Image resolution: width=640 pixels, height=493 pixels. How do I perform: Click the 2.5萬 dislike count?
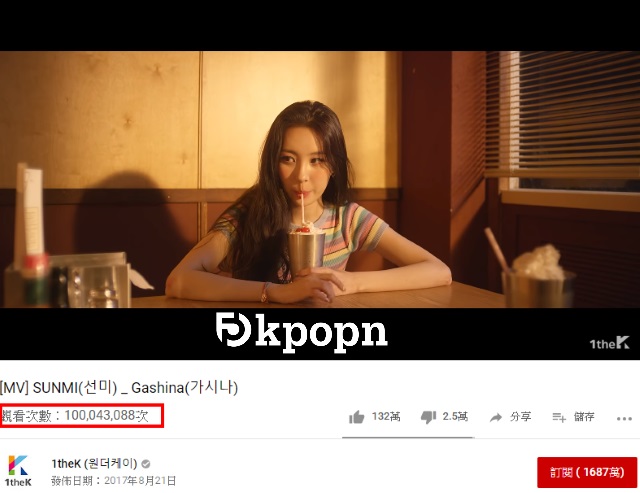(x=455, y=417)
